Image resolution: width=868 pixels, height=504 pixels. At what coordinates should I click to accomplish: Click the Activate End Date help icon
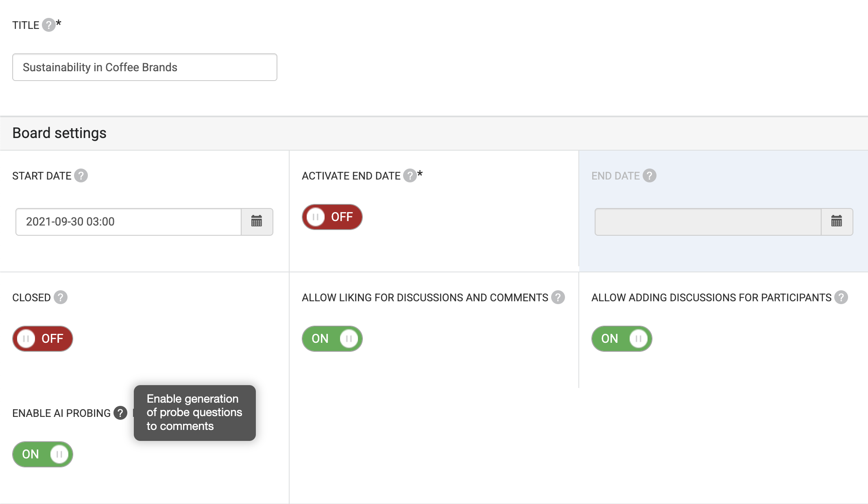coord(410,176)
